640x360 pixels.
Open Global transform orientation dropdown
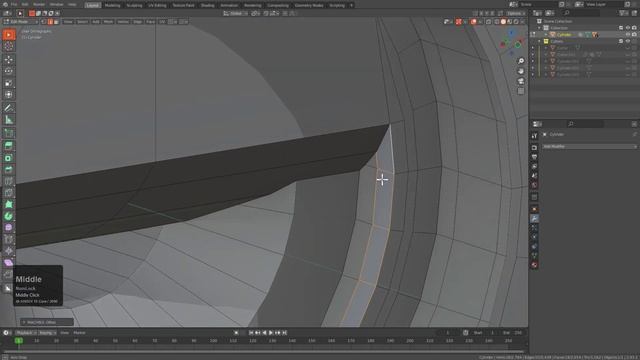coord(235,13)
